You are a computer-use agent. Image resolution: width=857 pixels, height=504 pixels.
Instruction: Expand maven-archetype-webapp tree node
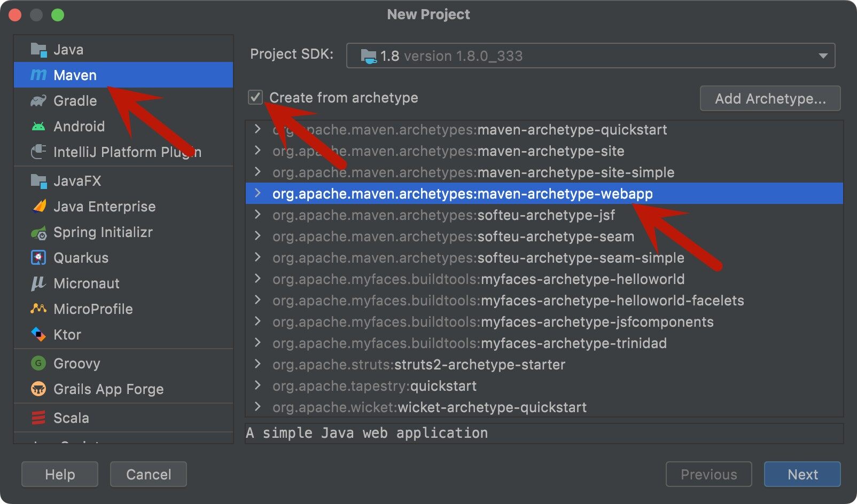pyautogui.click(x=258, y=193)
